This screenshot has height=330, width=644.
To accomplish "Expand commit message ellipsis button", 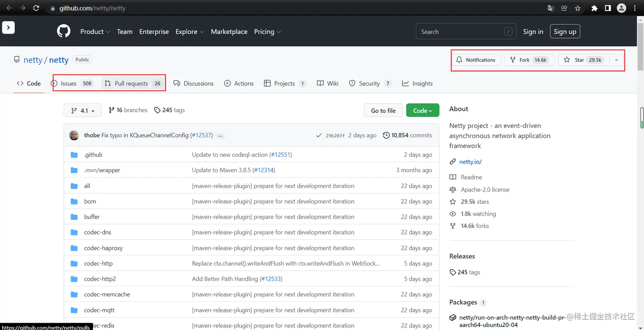I will (x=220, y=136).
